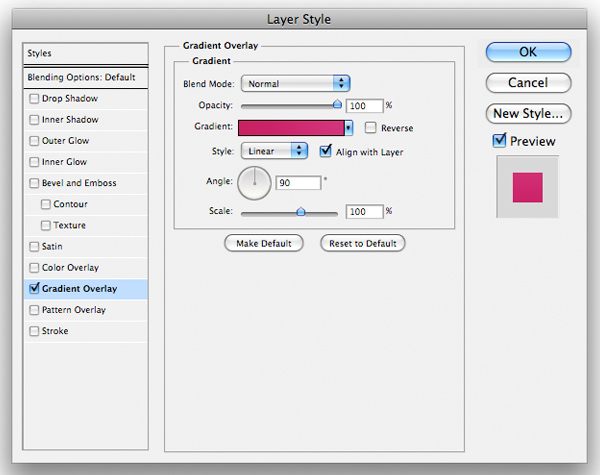The height and width of the screenshot is (475, 600).
Task: Tick the Color Overlay checkbox
Action: [34, 268]
